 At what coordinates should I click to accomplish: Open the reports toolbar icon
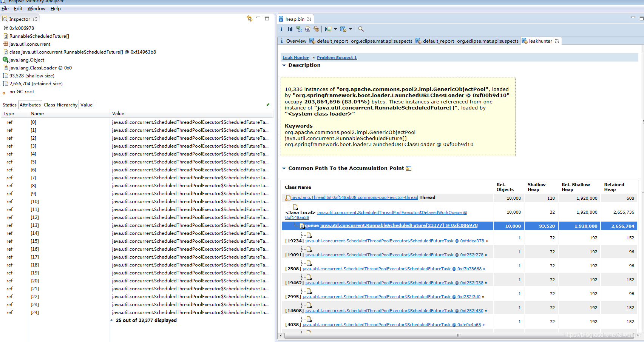click(x=343, y=29)
